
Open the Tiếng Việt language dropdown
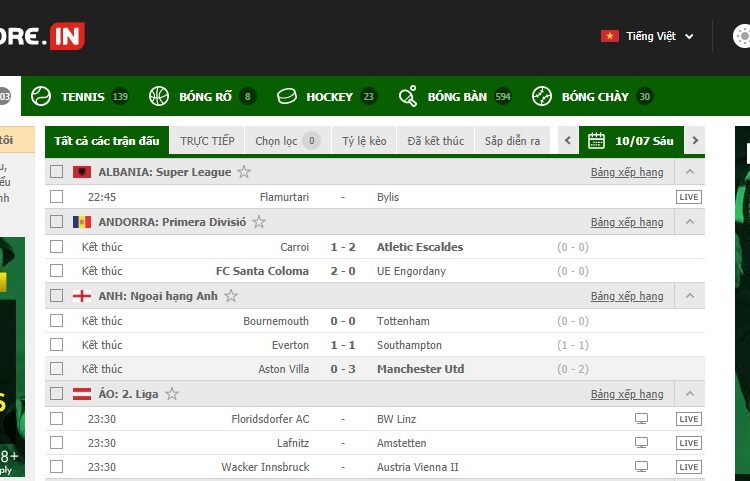pos(648,36)
